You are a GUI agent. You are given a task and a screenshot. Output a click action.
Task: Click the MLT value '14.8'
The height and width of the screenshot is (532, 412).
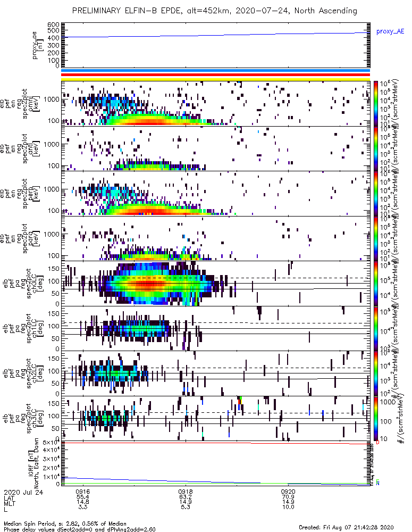click(x=83, y=502)
